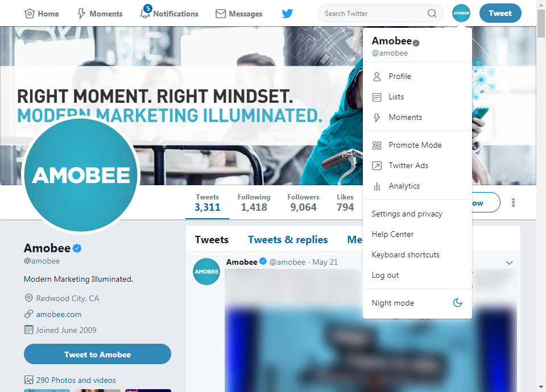Image resolution: width=546 pixels, height=392 pixels.
Task: Click the page vertical scrollbar thumb
Action: (x=541, y=24)
